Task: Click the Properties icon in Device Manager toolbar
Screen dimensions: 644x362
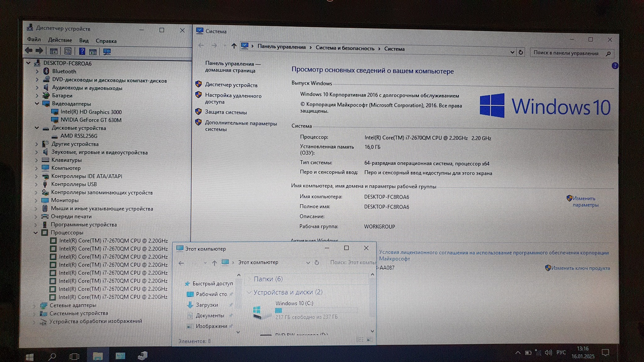Action: tap(68, 51)
